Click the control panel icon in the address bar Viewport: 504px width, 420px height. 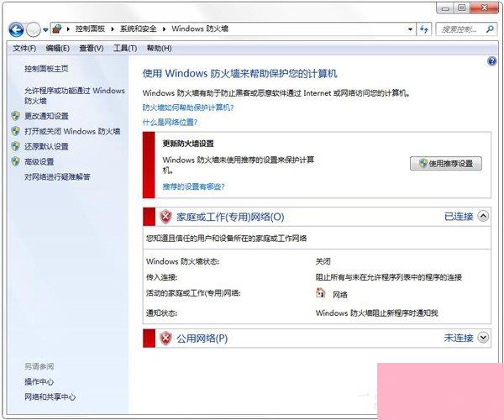point(57,29)
